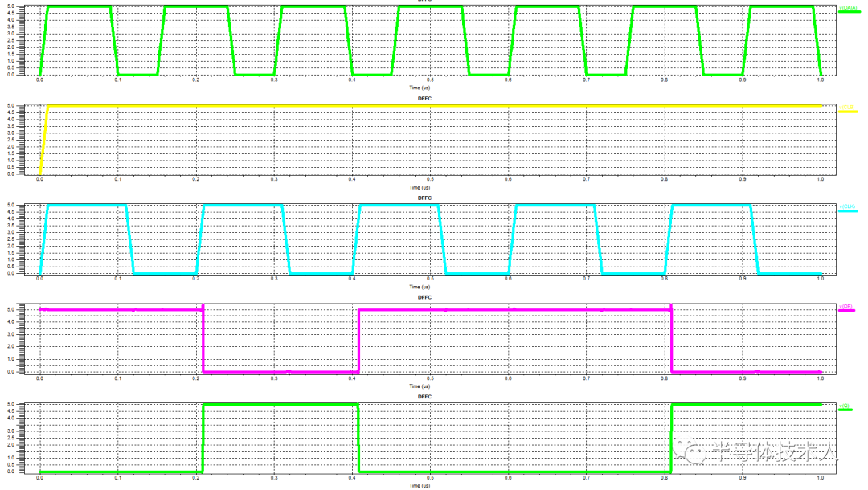868x490 pixels.
Task: Click the Time (us) label under the QB plot
Action: coord(420,386)
